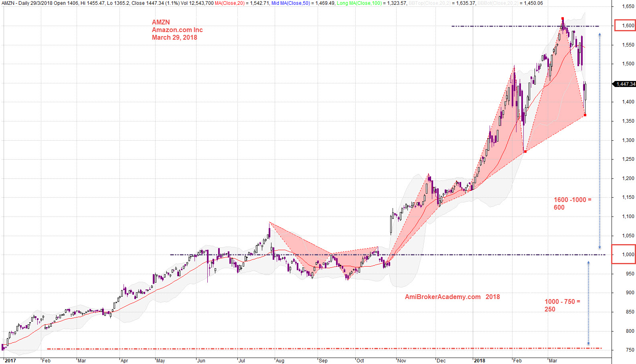Viewport: 636px width, 364px height.
Task: Click the 950 price axis label
Action: [x=630, y=274]
